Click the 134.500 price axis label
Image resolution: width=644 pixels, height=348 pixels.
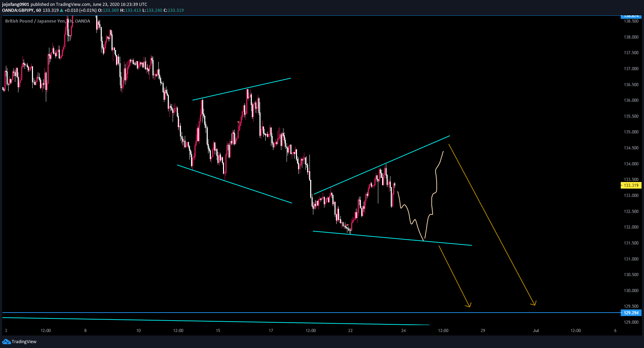pyautogui.click(x=631, y=148)
